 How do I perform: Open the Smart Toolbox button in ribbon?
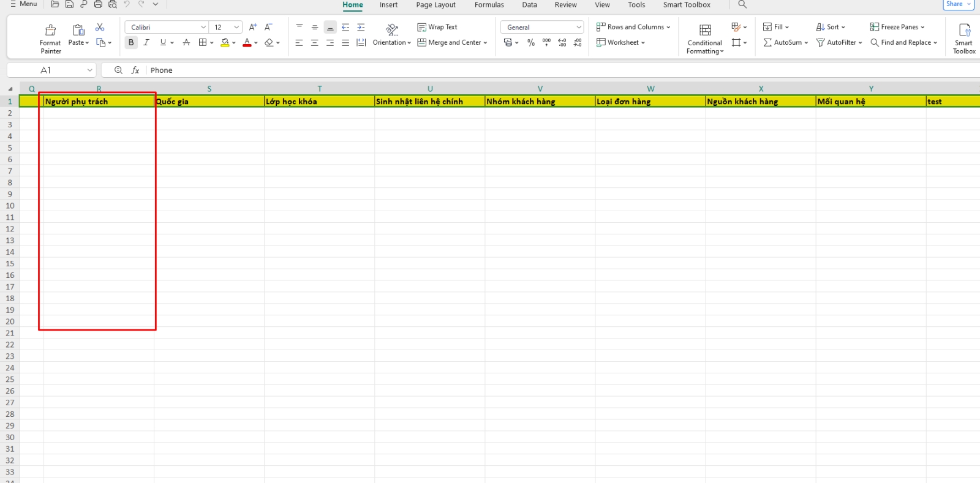click(964, 38)
